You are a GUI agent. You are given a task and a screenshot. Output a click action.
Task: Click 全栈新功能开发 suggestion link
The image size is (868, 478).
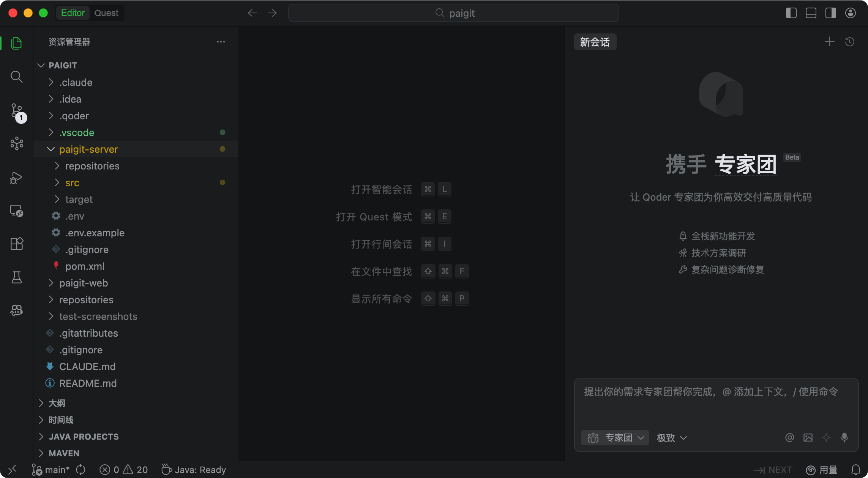[x=723, y=236]
